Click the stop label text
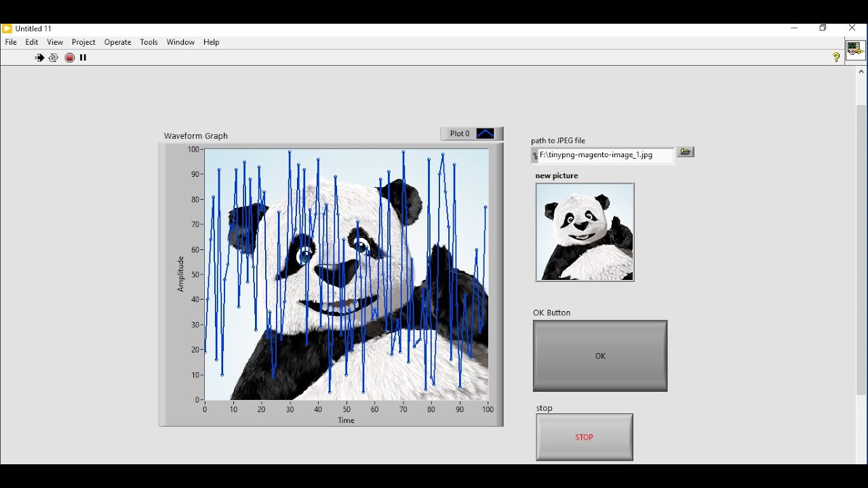This screenshot has height=488, width=868. pos(545,408)
